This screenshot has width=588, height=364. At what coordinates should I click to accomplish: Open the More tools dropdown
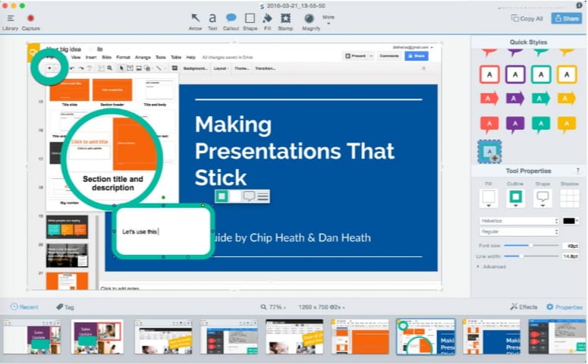point(329,20)
